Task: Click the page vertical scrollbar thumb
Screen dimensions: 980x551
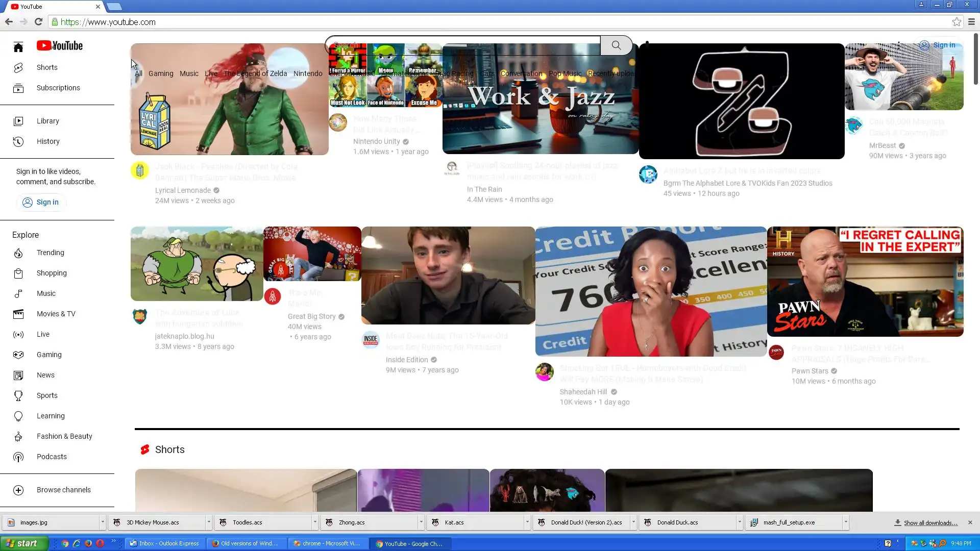Action: 976,59
